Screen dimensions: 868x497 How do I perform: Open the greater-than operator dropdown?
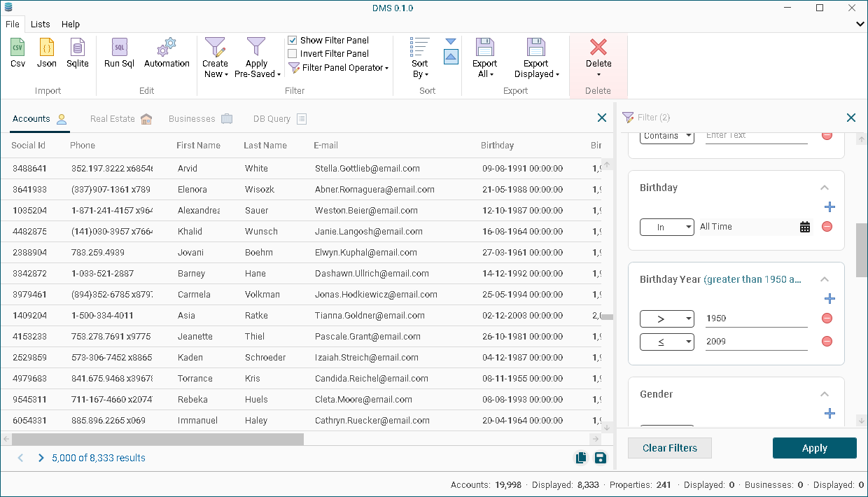(667, 318)
